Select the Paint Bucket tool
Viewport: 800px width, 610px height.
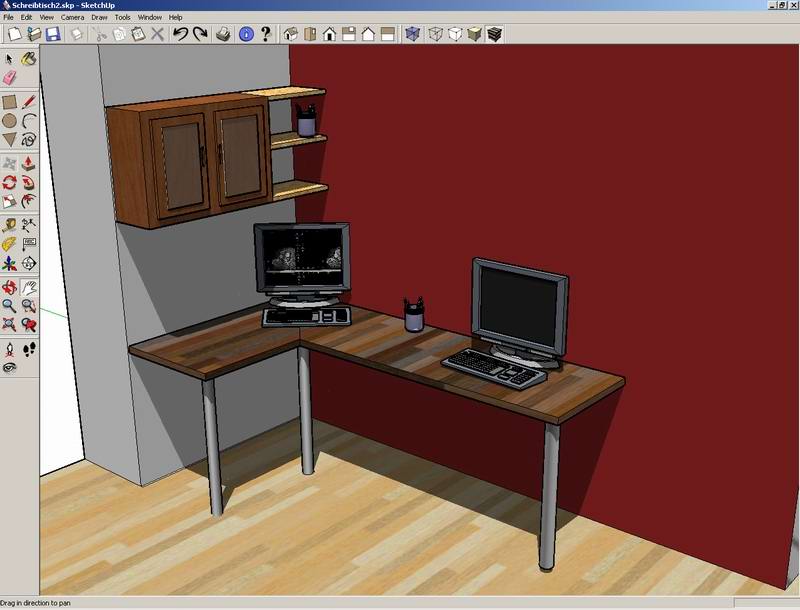pos(28,59)
